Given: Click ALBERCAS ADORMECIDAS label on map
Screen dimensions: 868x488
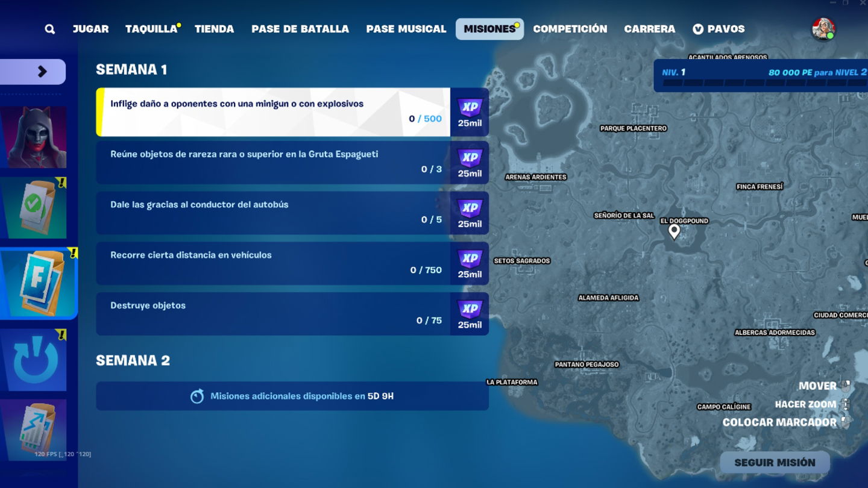Looking at the screenshot, I should coord(775,333).
